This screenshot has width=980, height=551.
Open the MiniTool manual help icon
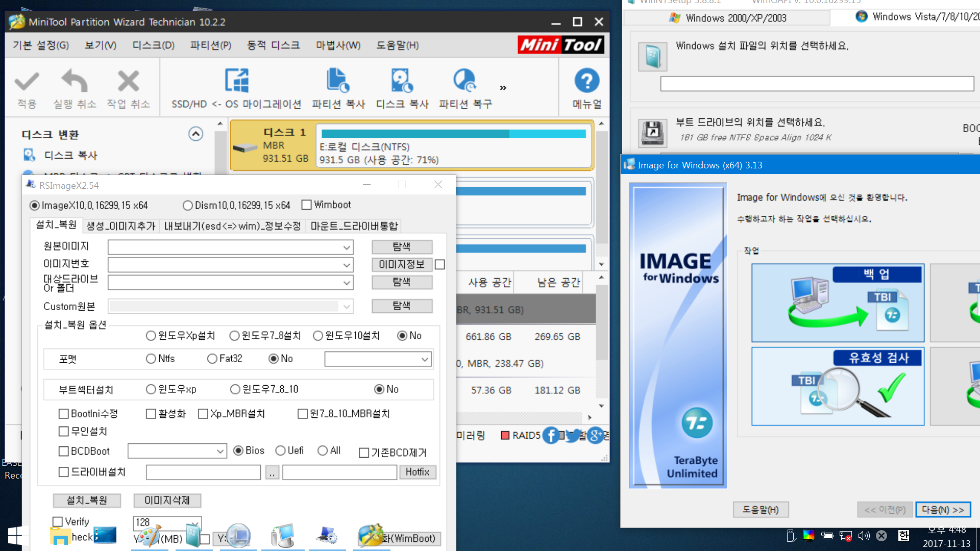[x=587, y=81]
